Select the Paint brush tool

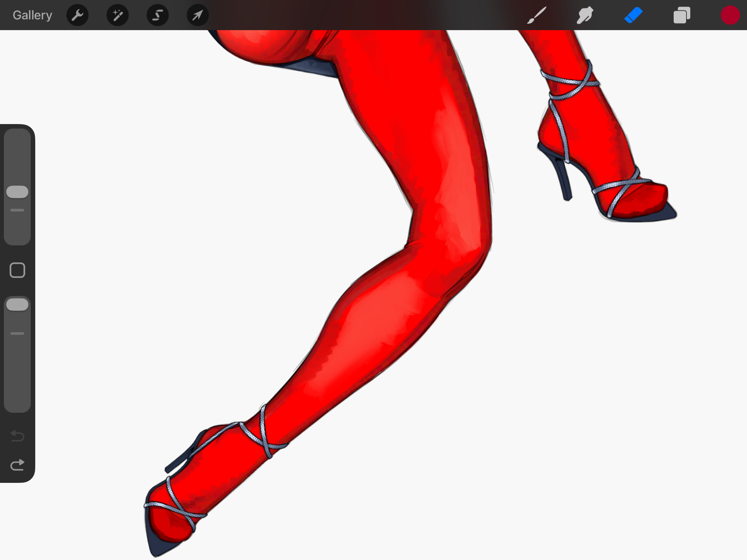(x=537, y=15)
